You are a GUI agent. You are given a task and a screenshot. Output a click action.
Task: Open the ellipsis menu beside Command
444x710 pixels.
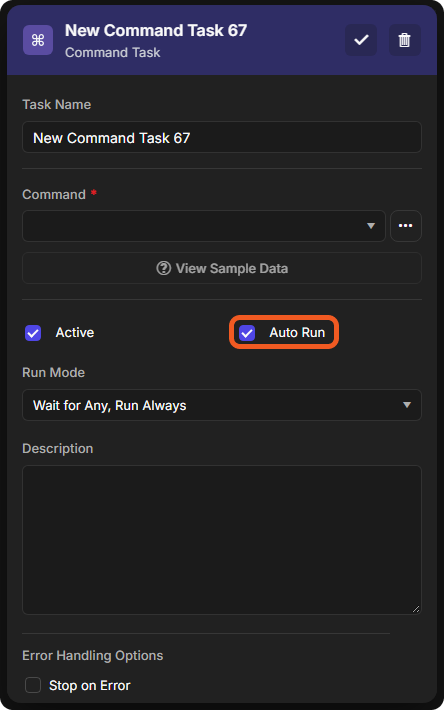pyautogui.click(x=406, y=225)
